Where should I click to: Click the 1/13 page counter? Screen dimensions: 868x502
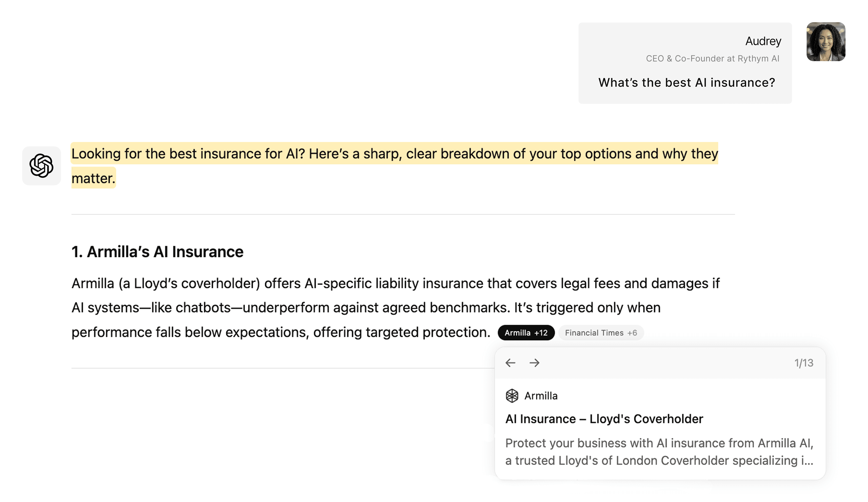pos(804,363)
